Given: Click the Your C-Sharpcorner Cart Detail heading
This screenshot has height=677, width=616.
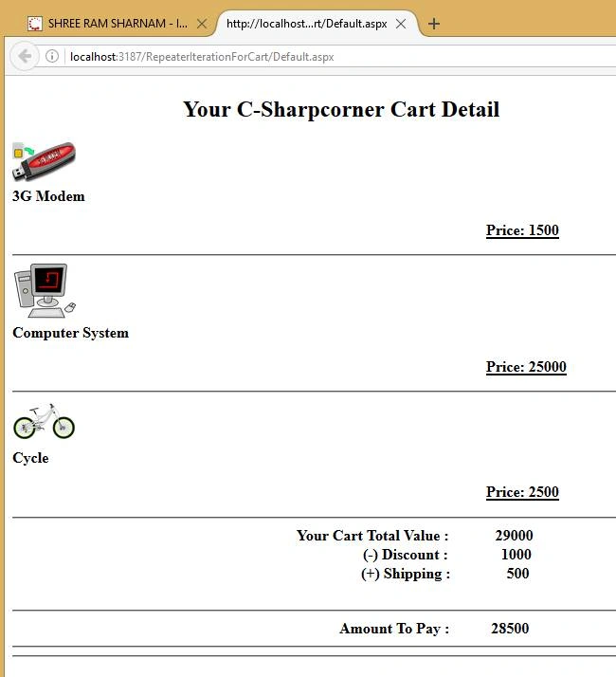Looking at the screenshot, I should pyautogui.click(x=341, y=109).
